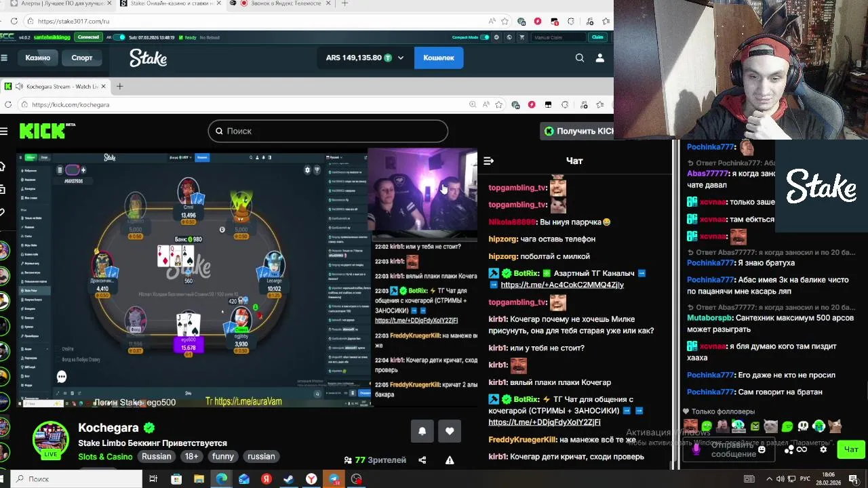Click the Connected status button

pyautogui.click(x=88, y=37)
